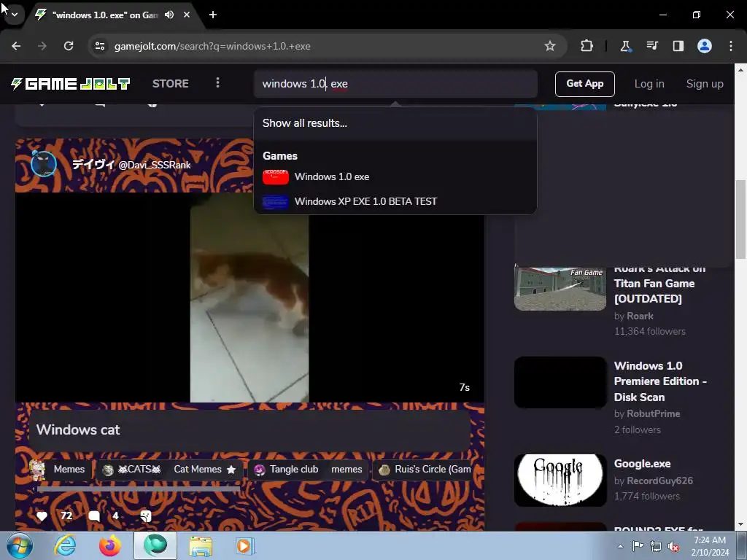Open the Google.exe game thumbnail
Screen dimensions: 747x560
560,481
